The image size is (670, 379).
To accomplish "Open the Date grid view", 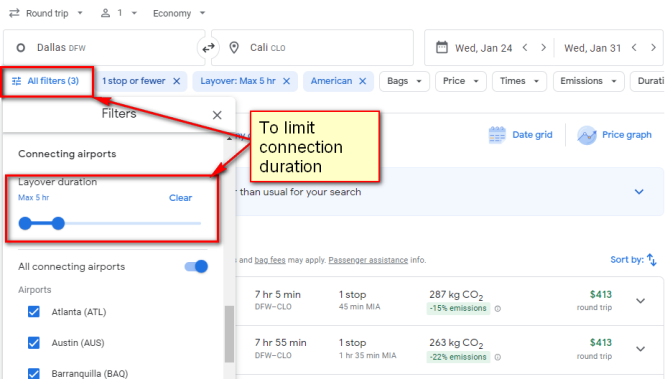I will pyautogui.click(x=520, y=135).
